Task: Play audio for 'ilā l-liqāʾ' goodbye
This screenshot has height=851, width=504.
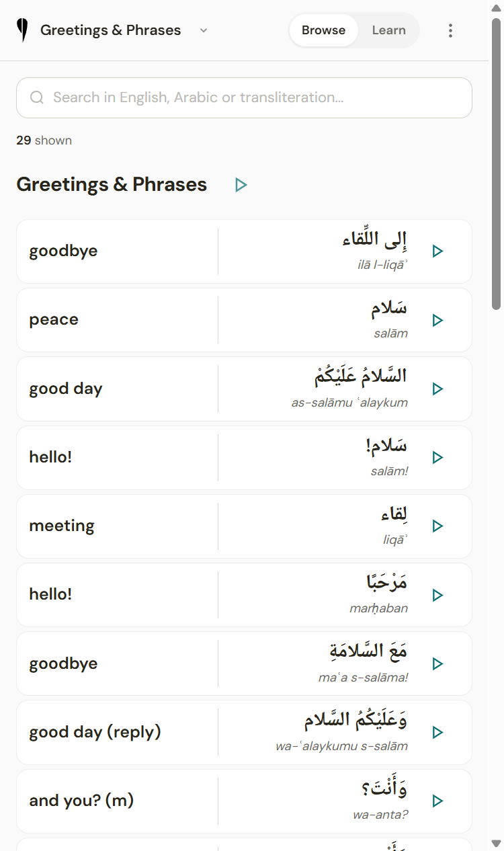Action: coord(437,251)
